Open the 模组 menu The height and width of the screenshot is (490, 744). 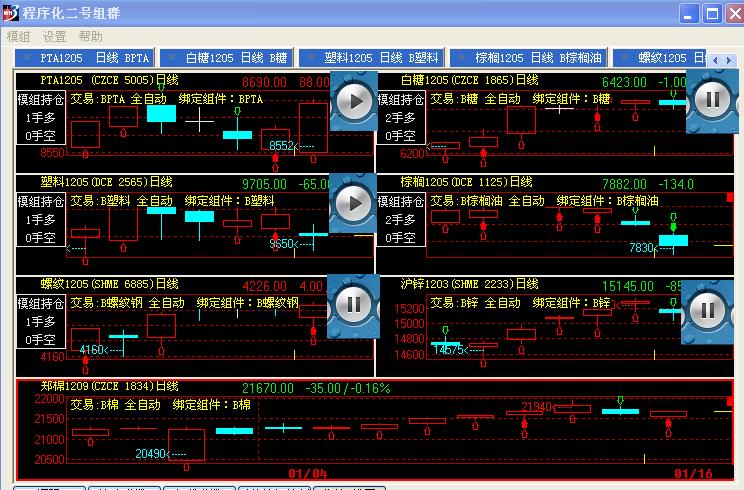point(19,36)
